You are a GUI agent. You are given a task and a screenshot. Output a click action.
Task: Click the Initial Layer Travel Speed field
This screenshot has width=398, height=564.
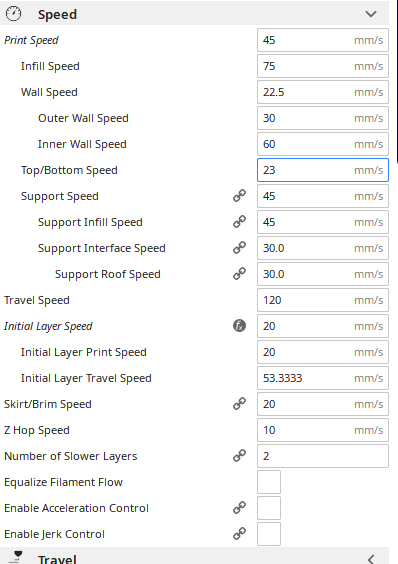point(323,378)
